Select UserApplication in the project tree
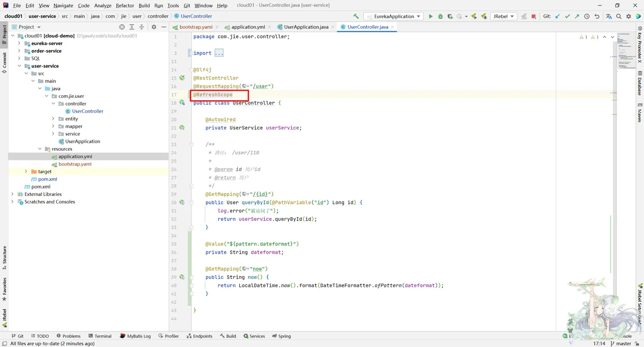Image resolution: width=644 pixels, height=347 pixels. pyautogui.click(x=82, y=142)
